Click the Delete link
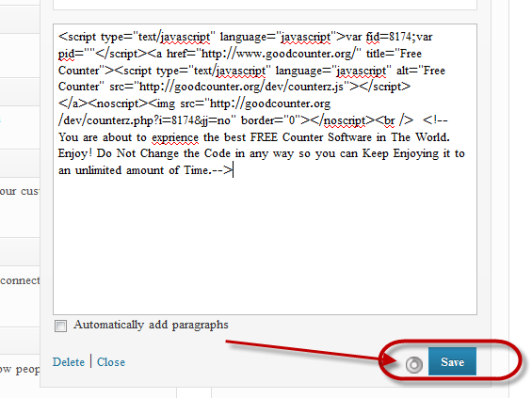This screenshot has width=532, height=398. pyautogui.click(x=69, y=362)
